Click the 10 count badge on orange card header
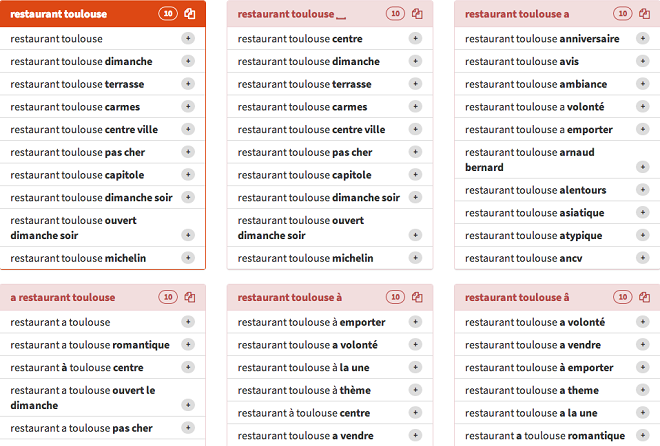The image size is (660, 446). coord(168,14)
